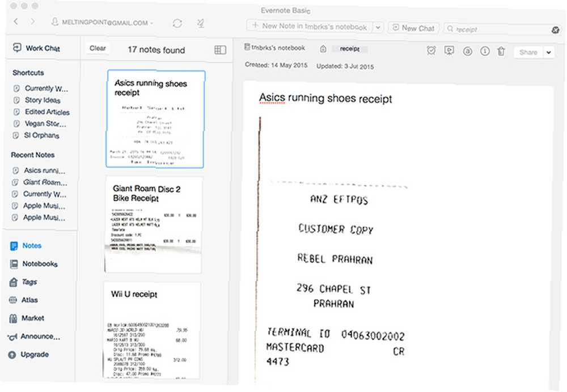Click the annotate icon
The width and height of the screenshot is (567, 392).
pos(468,52)
